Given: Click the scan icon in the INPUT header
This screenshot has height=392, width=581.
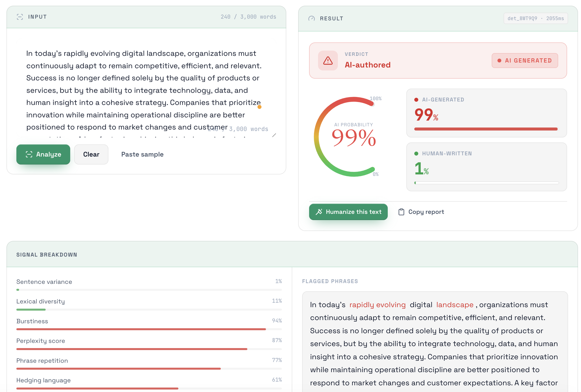Looking at the screenshot, I should click(20, 17).
